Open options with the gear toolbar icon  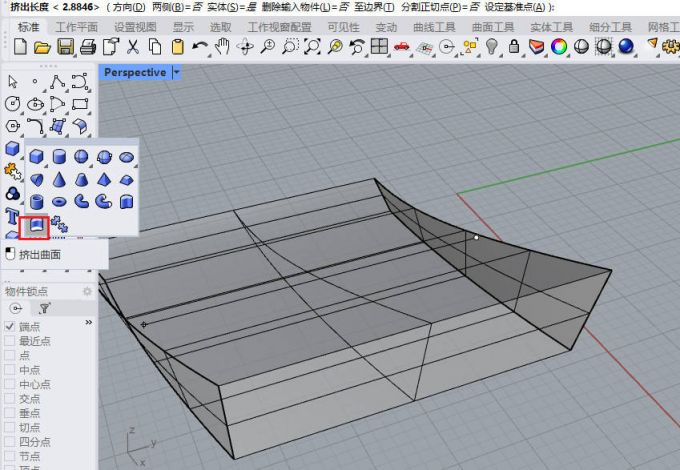click(671, 46)
